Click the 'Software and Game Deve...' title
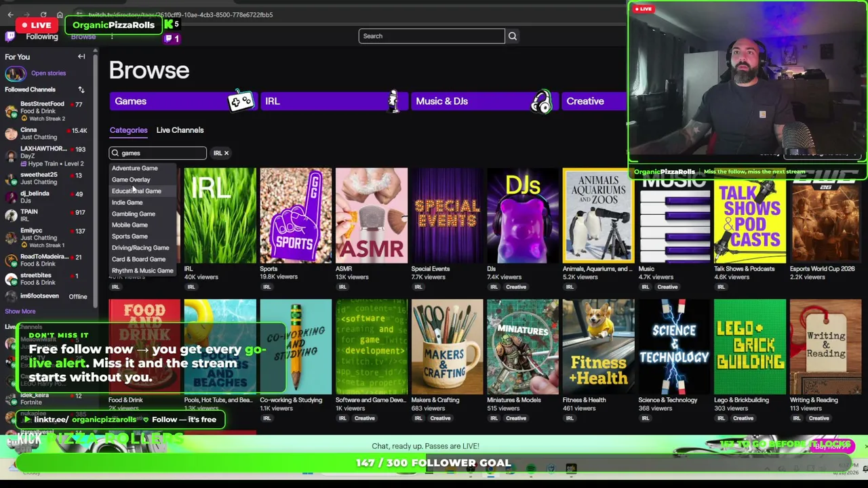Viewport: 868px width, 488px height. (x=371, y=400)
